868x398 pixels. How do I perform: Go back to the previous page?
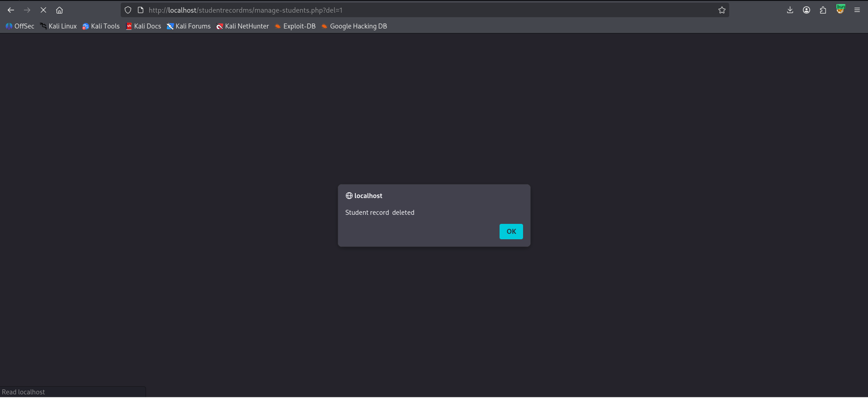11,10
